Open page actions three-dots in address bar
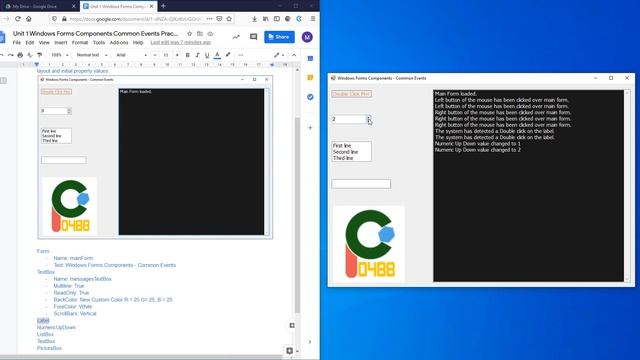Screen dimensions: 640x360 pyautogui.click(x=209, y=19)
